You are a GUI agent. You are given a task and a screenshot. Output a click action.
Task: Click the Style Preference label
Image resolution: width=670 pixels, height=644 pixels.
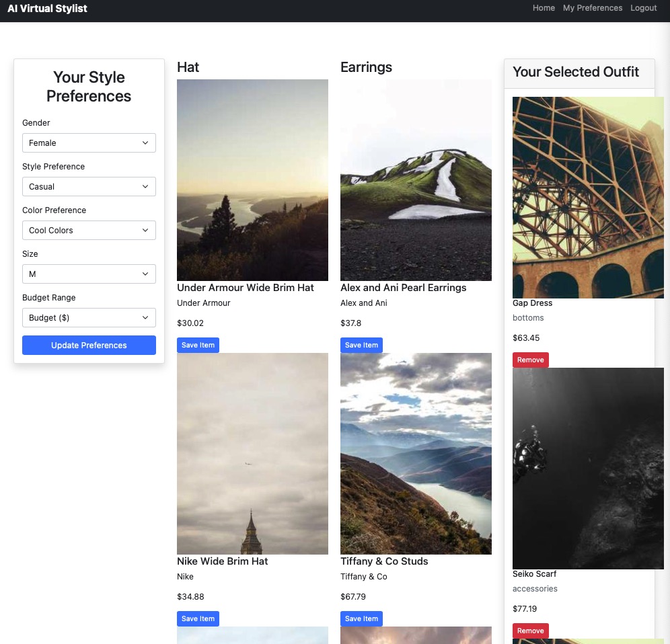[53, 167]
